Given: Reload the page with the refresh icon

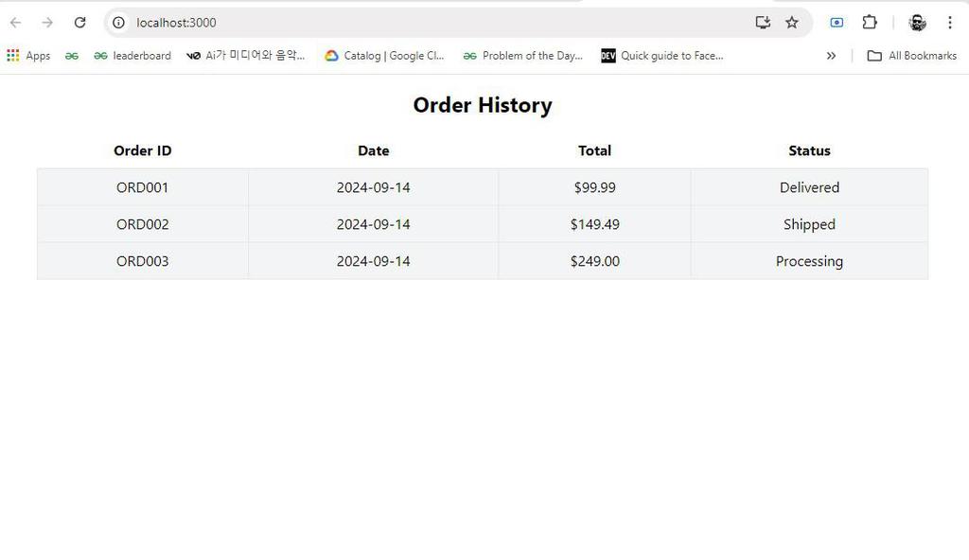Looking at the screenshot, I should (79, 23).
